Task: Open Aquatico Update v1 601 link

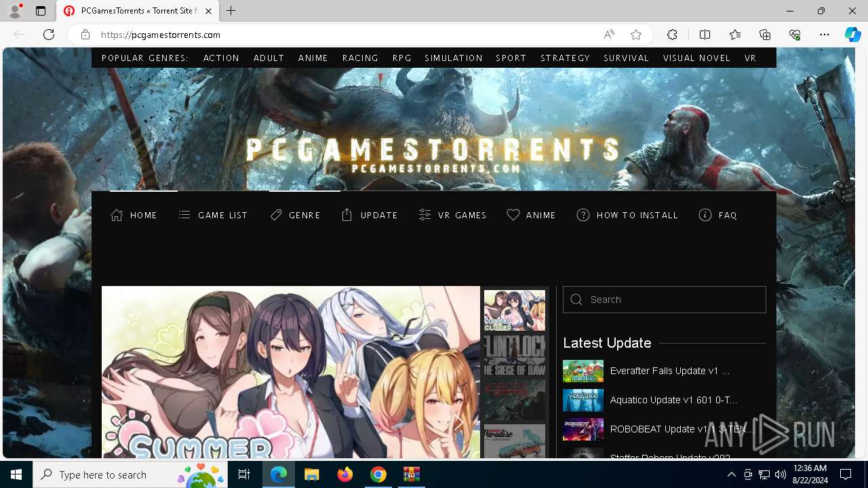Action: (x=673, y=400)
